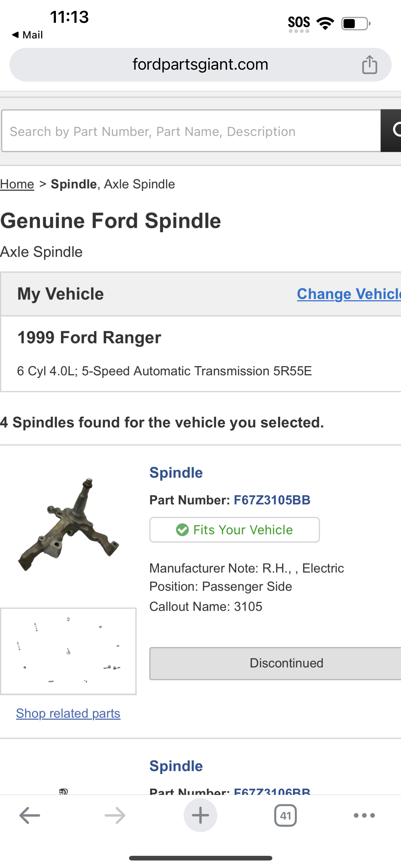
Task: Open the three-dot browser menu
Action: [364, 816]
